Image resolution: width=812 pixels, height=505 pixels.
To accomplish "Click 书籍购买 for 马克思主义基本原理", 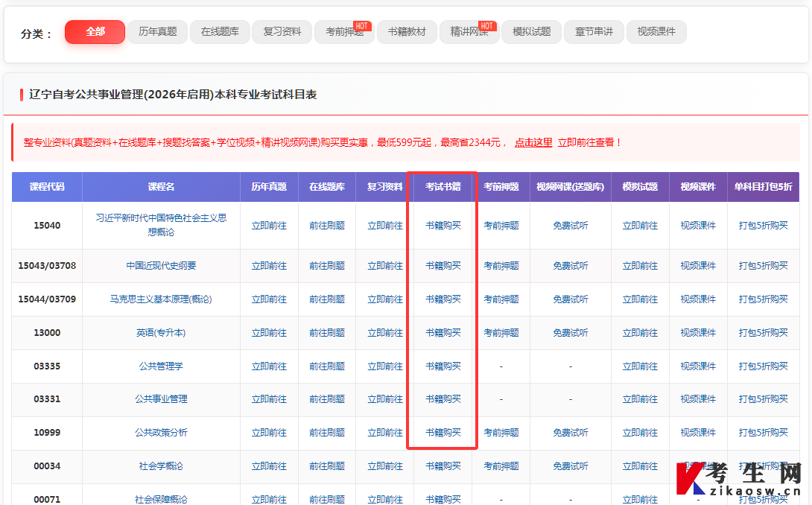I will [x=443, y=299].
